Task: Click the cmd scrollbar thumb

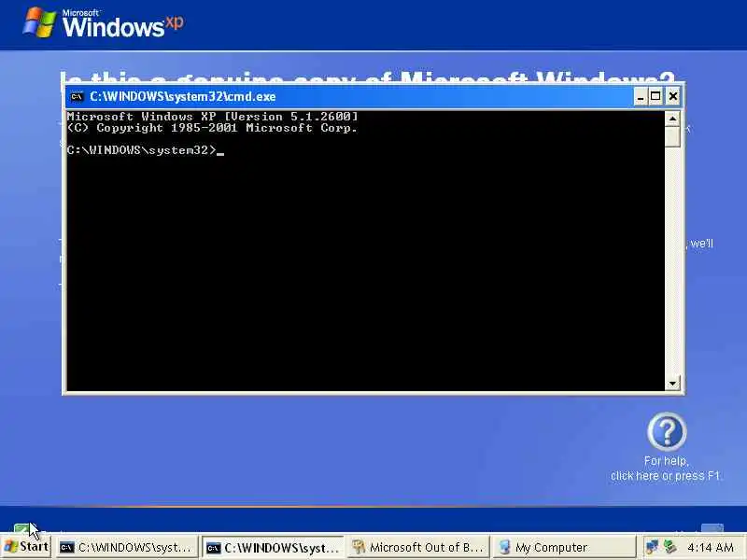Action: 672,136
